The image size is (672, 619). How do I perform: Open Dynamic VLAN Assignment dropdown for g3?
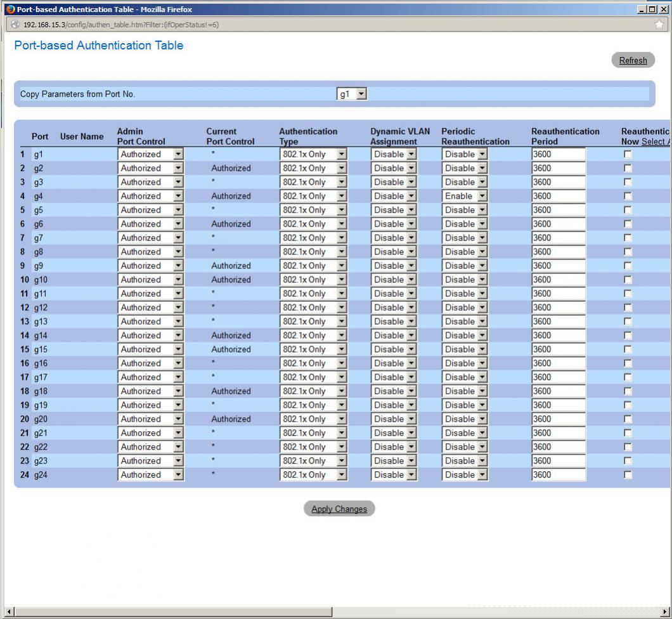[394, 182]
